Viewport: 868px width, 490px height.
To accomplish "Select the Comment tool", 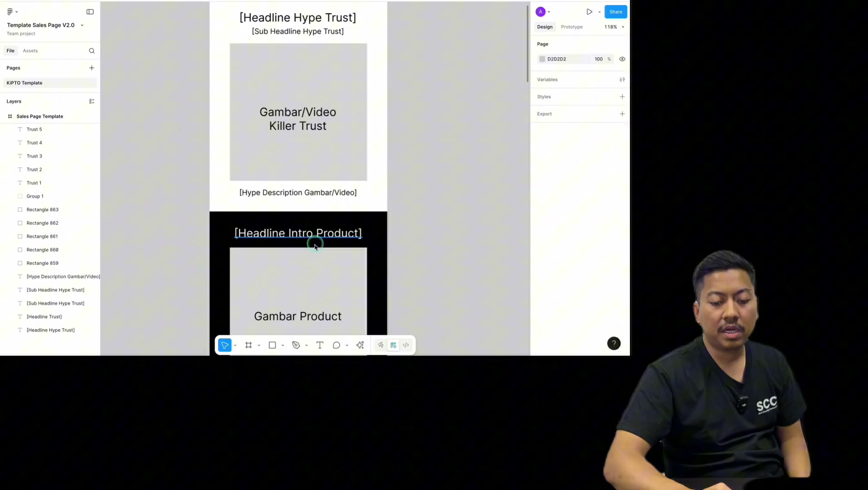I will point(336,345).
